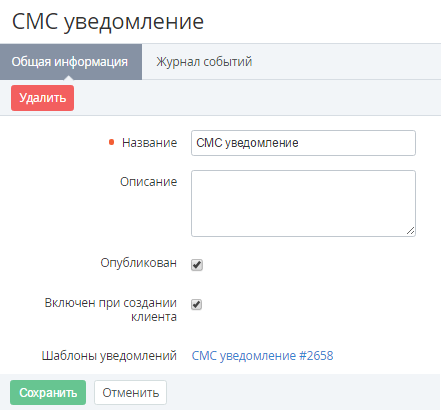This screenshot has width=441, height=411.
Task: Switch to the Общая информация tab
Action: click(x=71, y=62)
